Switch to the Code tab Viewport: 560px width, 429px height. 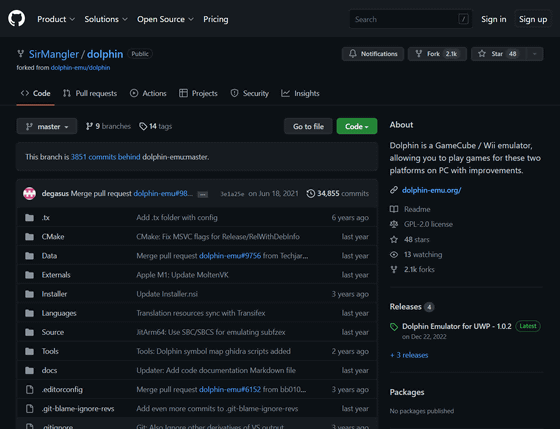pyautogui.click(x=35, y=94)
